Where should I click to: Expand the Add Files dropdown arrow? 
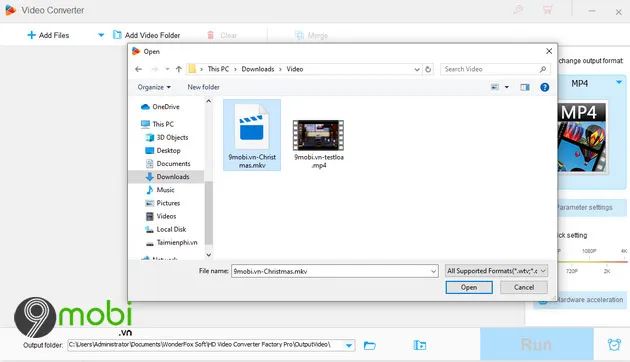101,35
